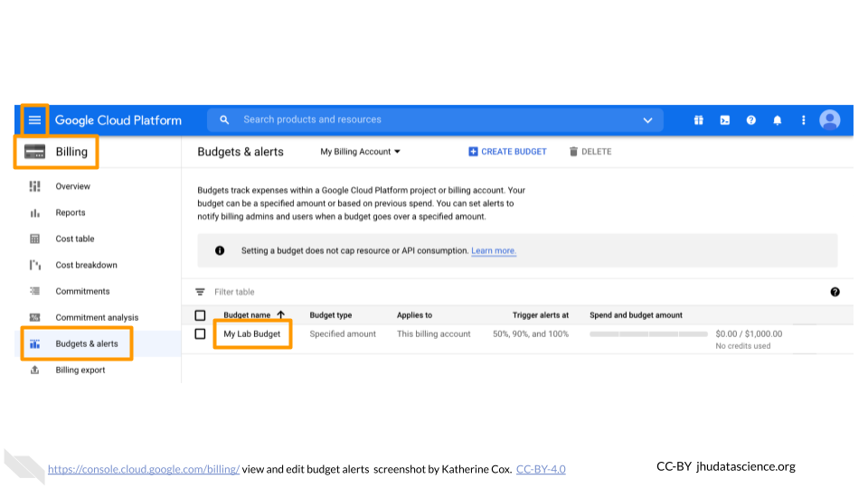Click the Budget name sort arrow
This screenshot has width=868, height=488.
tap(281, 314)
